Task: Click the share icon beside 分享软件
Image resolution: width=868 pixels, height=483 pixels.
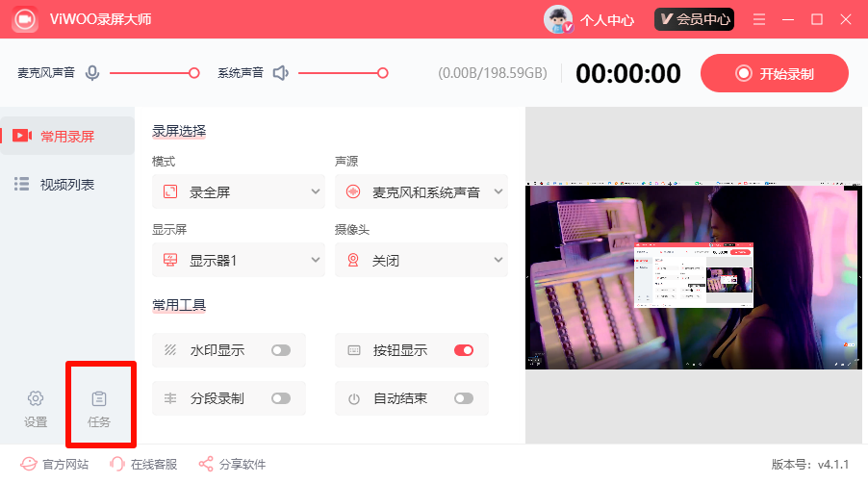Action: pos(206,464)
